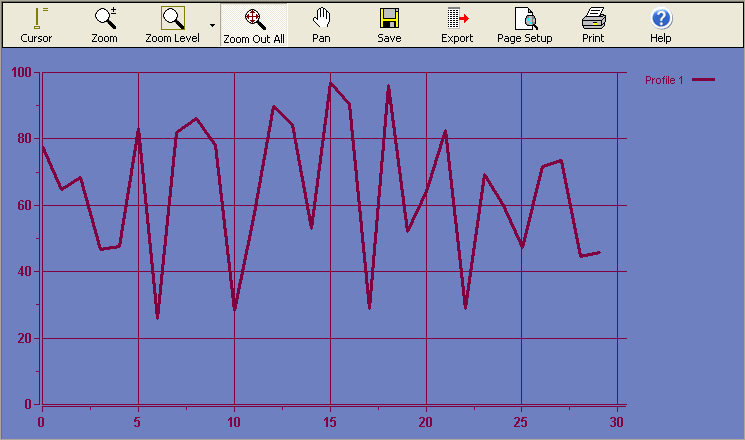Click the first data point at x=0
The image size is (745, 440).
[42, 147]
